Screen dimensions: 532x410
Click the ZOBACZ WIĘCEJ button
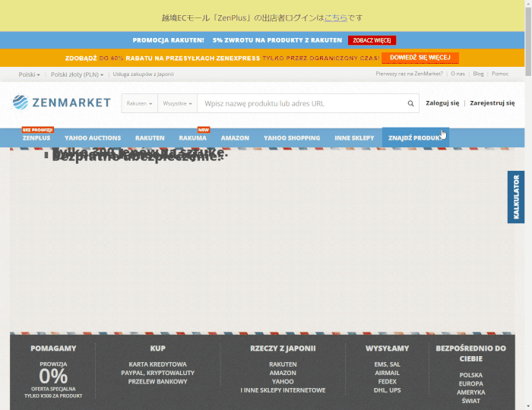(372, 40)
